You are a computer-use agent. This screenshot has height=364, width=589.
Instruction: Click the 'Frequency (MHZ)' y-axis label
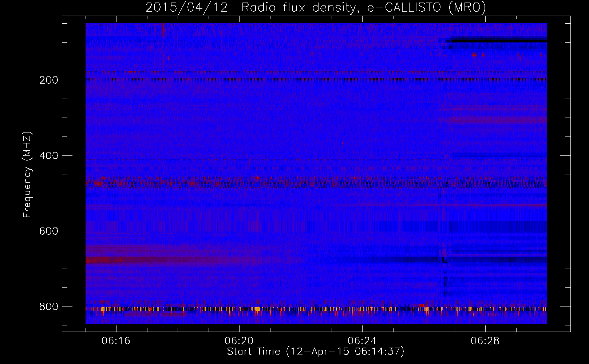[x=27, y=175]
